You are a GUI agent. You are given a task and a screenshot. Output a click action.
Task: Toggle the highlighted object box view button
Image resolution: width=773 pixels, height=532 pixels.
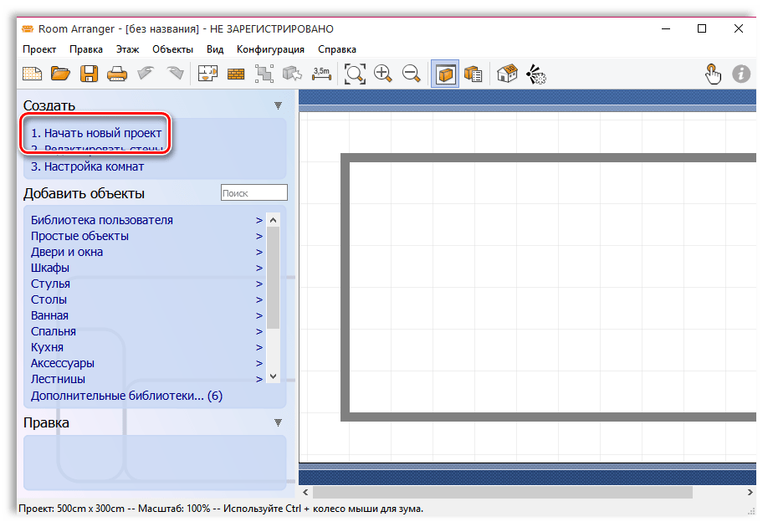445,74
